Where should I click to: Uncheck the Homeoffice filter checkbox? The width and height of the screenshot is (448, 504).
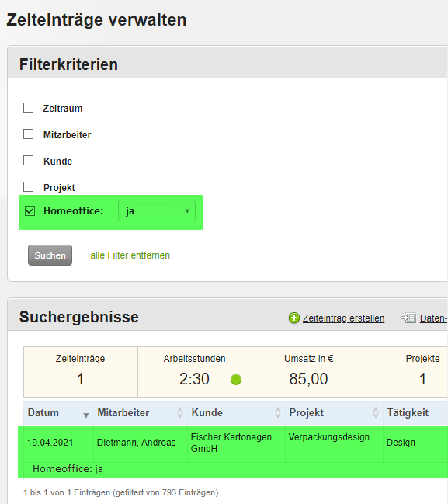[30, 211]
